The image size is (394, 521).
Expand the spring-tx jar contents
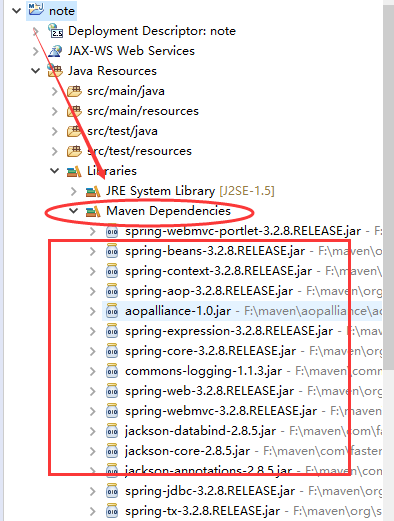[93, 511]
